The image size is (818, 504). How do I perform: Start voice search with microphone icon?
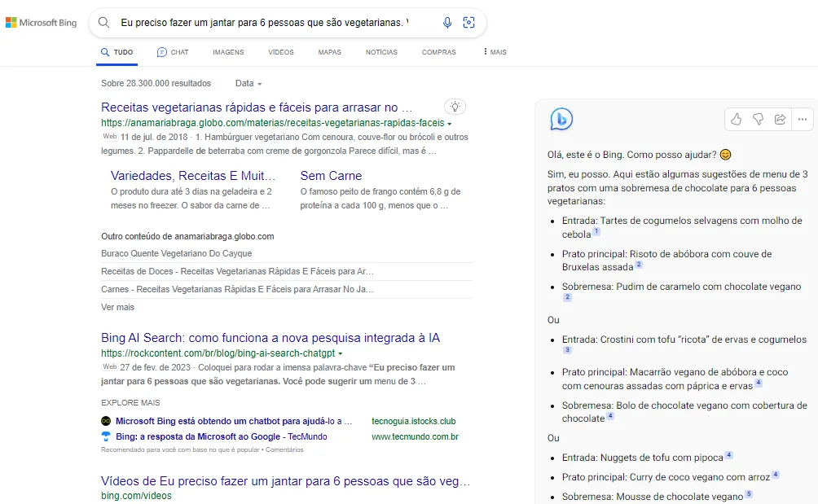447,23
